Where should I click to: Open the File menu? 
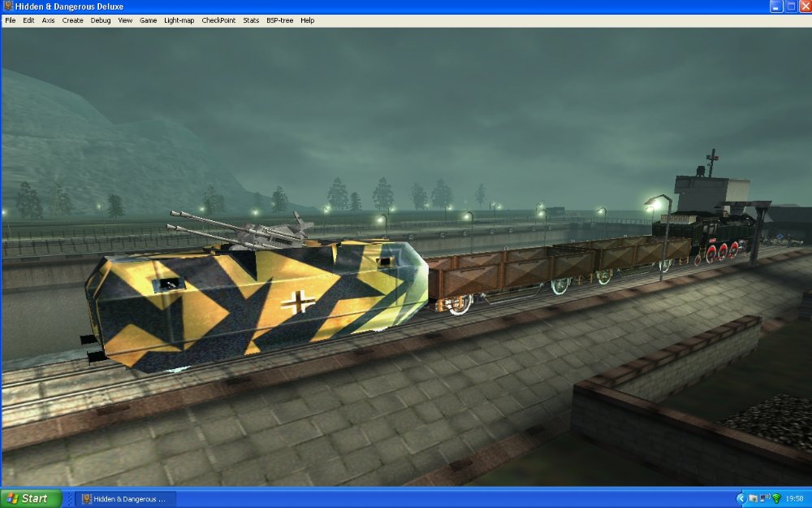coord(11,20)
